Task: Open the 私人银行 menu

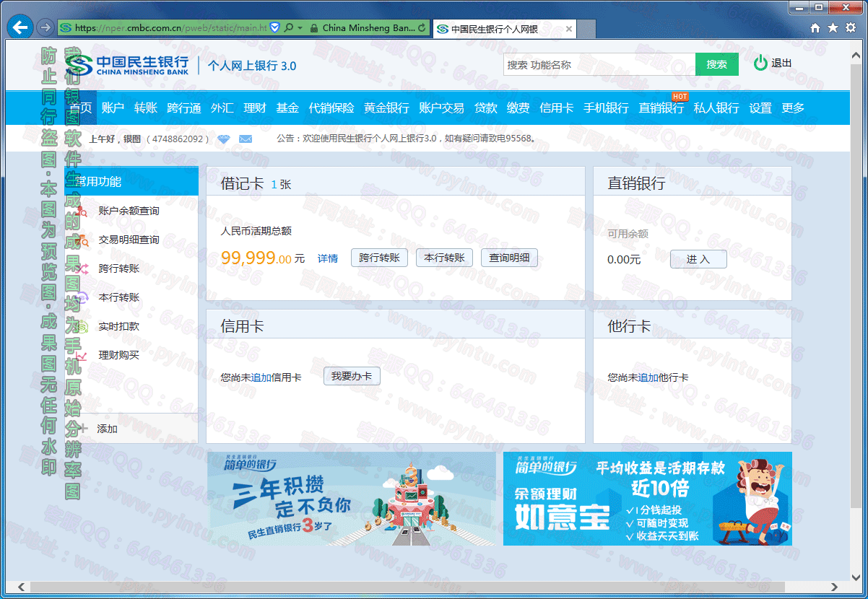Action: [716, 108]
